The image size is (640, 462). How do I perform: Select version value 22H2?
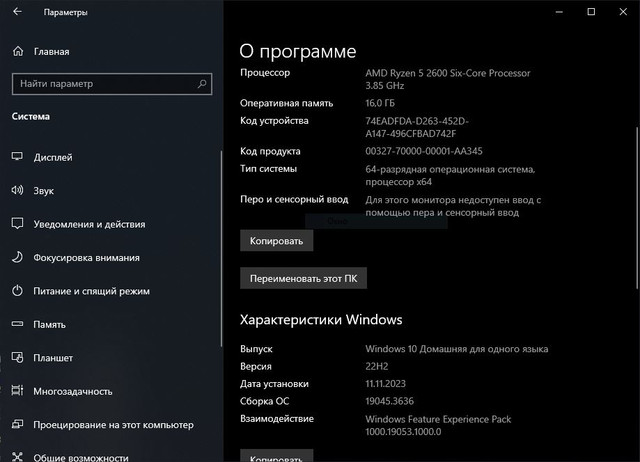(377, 366)
